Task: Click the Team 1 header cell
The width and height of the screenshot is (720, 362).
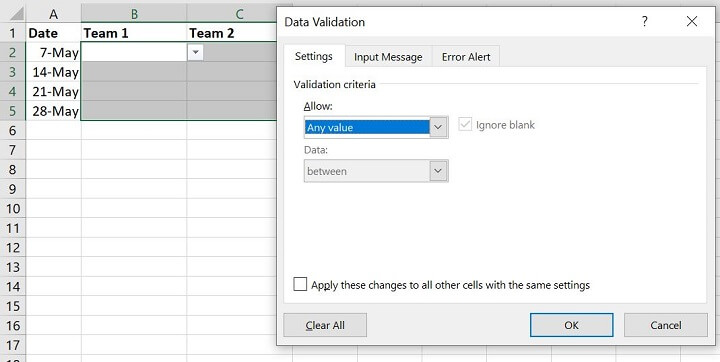Action: [134, 33]
